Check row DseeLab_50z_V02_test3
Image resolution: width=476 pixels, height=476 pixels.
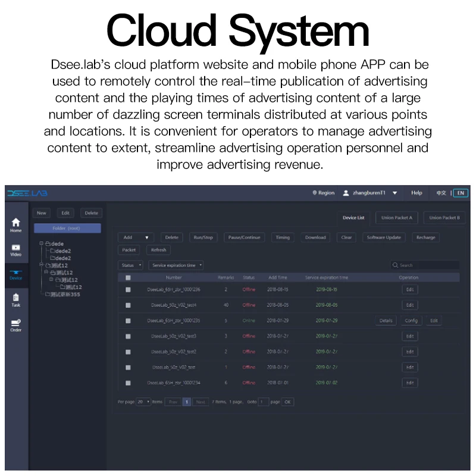coord(128,336)
